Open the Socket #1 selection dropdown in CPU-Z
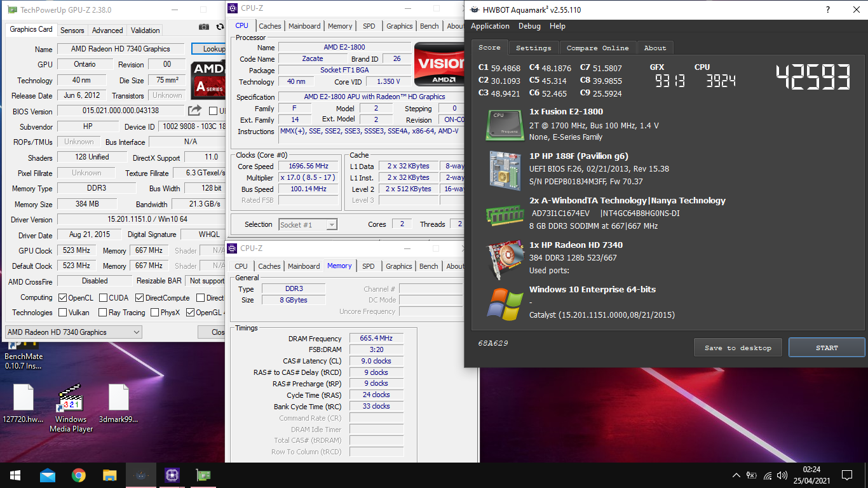The image size is (868, 488). tap(308, 225)
